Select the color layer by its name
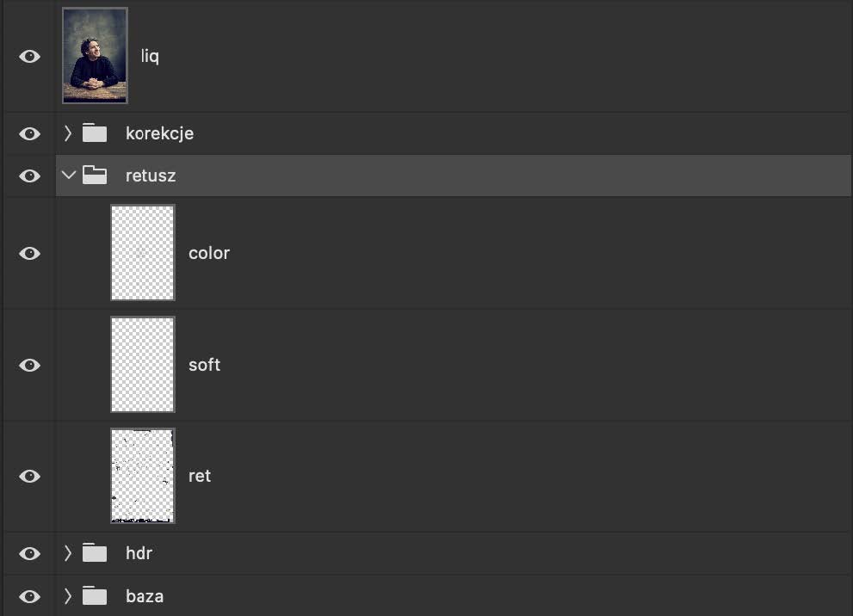The image size is (853, 616). (209, 252)
